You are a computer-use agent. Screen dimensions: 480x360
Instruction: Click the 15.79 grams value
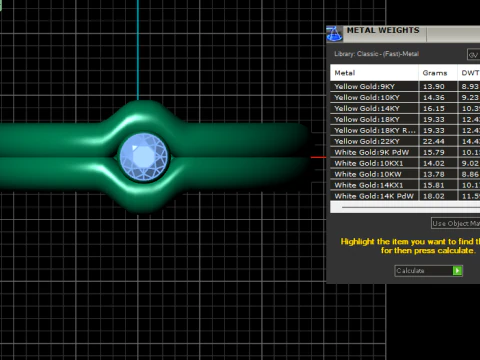(434, 153)
